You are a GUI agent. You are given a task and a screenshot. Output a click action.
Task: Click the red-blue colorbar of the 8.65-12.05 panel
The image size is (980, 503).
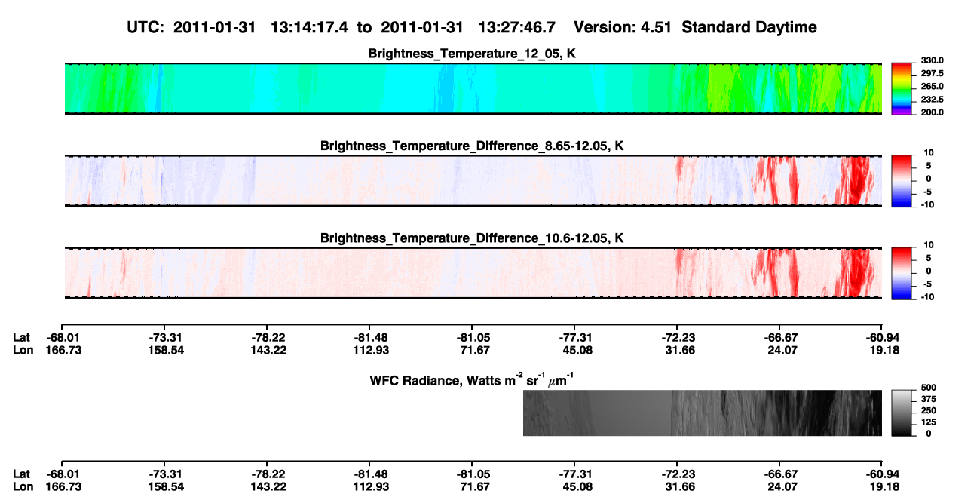click(902, 180)
